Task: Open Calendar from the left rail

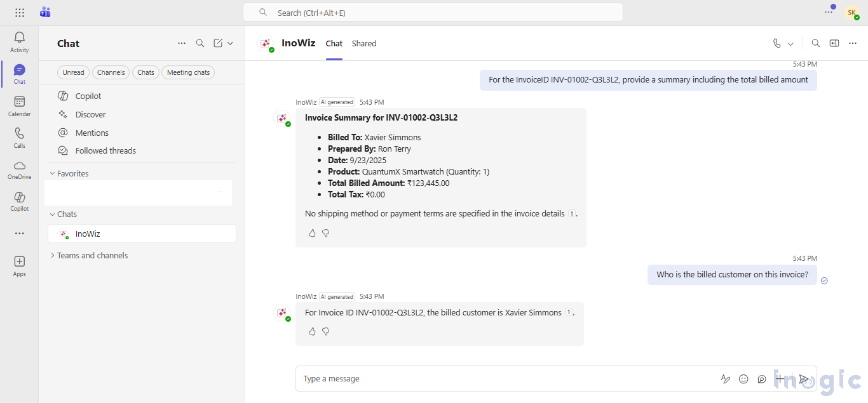Action: pyautogui.click(x=20, y=105)
